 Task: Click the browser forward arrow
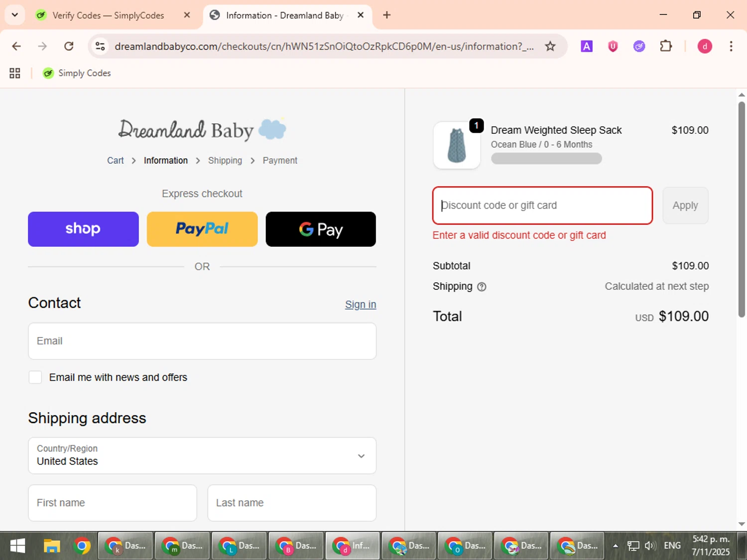click(42, 46)
